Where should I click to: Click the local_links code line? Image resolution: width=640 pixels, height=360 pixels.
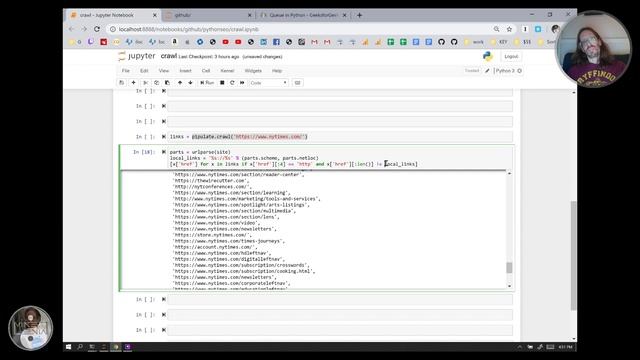pyautogui.click(x=244, y=158)
